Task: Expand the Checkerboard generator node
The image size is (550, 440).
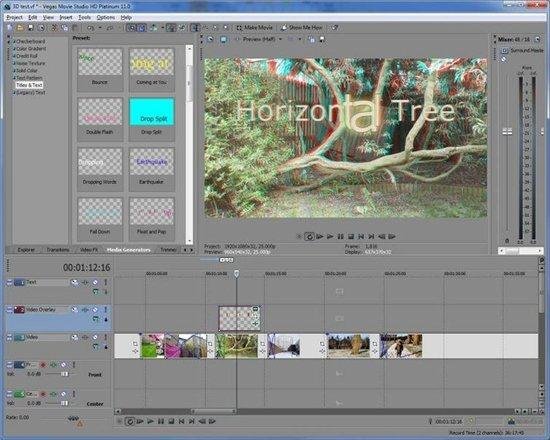Action: click(x=14, y=41)
